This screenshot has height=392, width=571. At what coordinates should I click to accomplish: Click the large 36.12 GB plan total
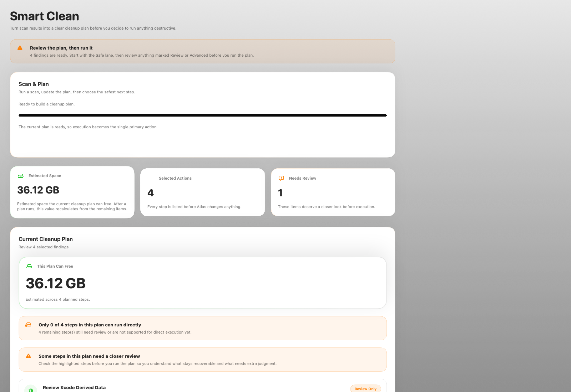tap(55, 283)
